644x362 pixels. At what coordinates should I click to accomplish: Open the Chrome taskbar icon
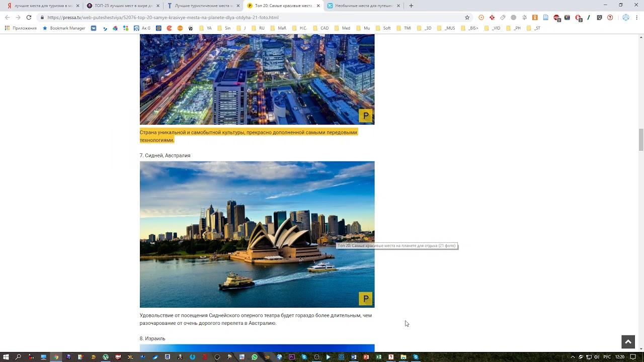(x=56, y=357)
